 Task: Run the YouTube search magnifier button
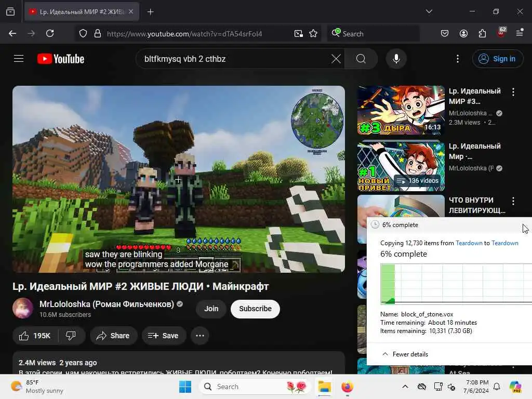361,59
